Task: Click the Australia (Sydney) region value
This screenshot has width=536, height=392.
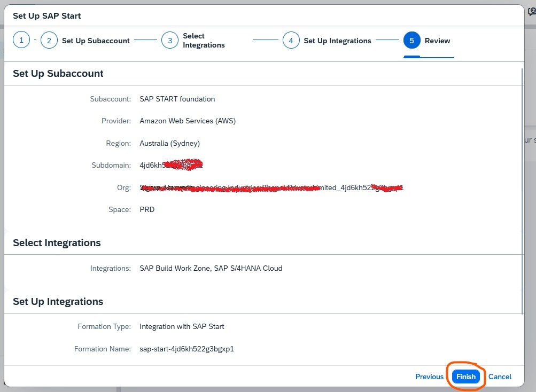Action: [x=169, y=143]
